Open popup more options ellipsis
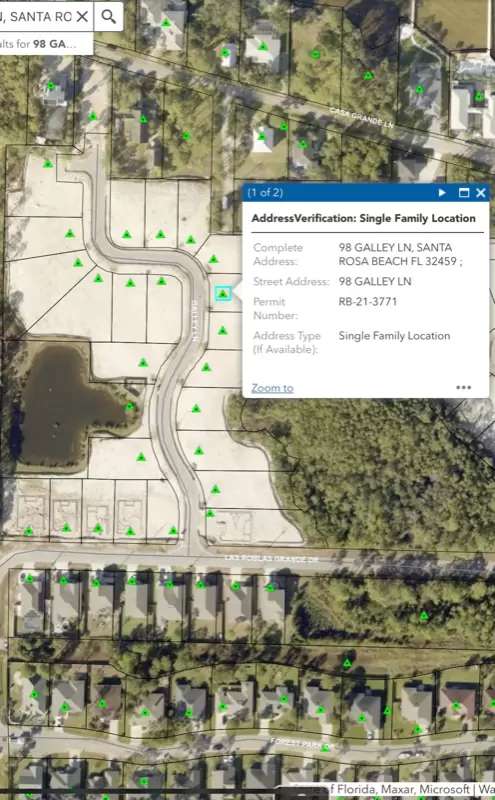 (x=463, y=387)
